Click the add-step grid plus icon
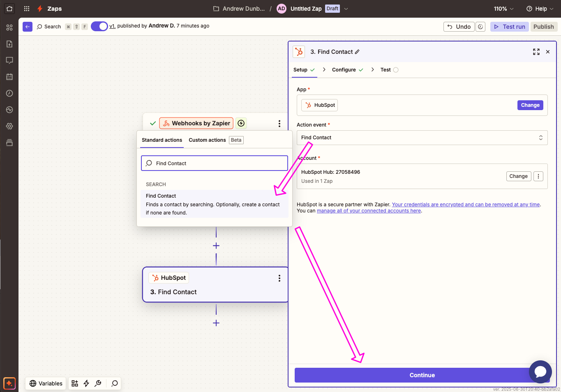This screenshot has width=561, height=392. [x=75, y=383]
